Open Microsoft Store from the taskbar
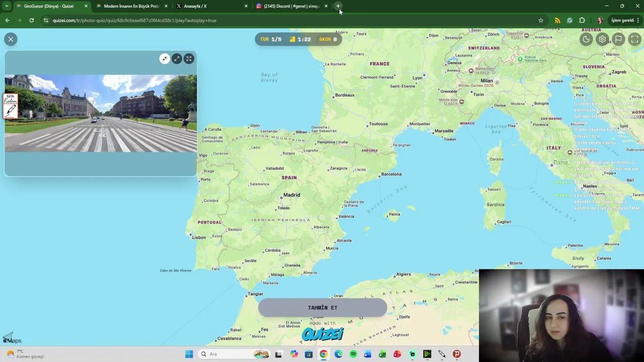 [x=309, y=354]
